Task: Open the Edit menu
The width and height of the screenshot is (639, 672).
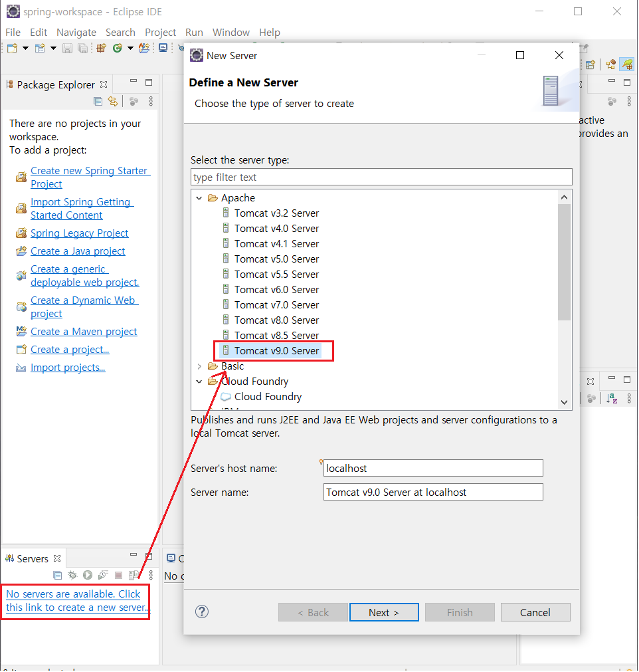Action: click(x=39, y=33)
